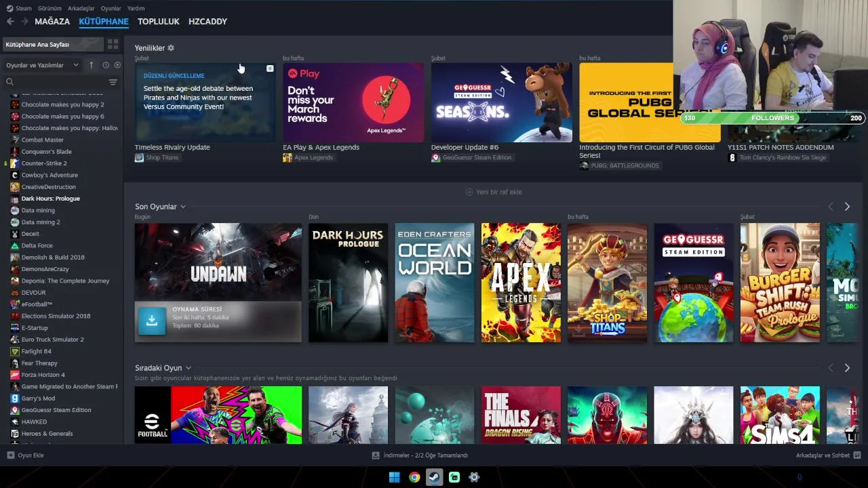Click the Counter-Strike 2 list icon
This screenshot has height=488, width=868.
tap(15, 163)
